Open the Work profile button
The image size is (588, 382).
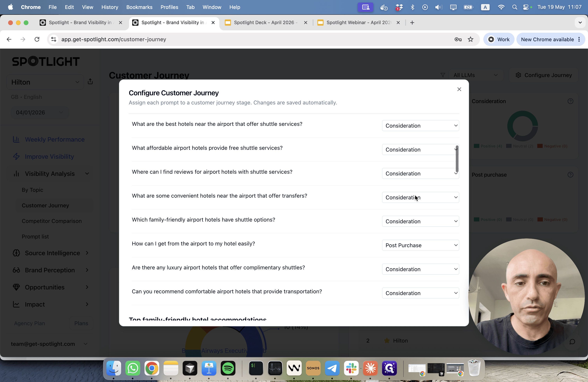click(x=499, y=39)
